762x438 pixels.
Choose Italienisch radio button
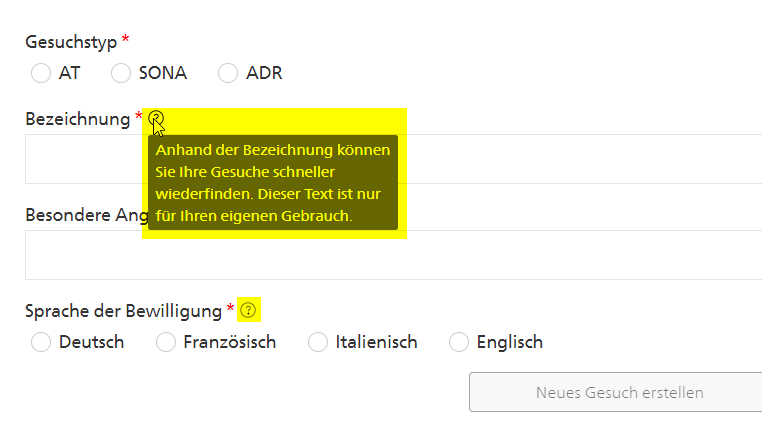click(x=318, y=342)
